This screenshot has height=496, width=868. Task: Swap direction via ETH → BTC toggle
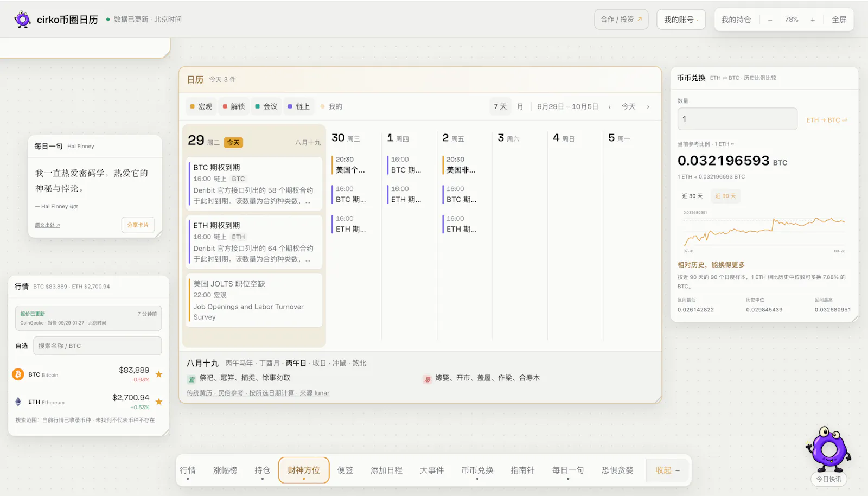pyautogui.click(x=827, y=120)
